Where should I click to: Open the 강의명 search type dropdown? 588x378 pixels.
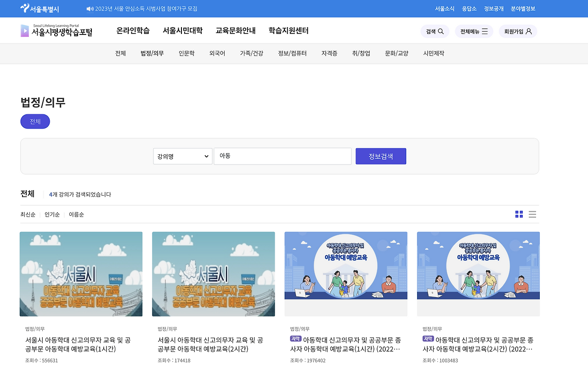182,156
